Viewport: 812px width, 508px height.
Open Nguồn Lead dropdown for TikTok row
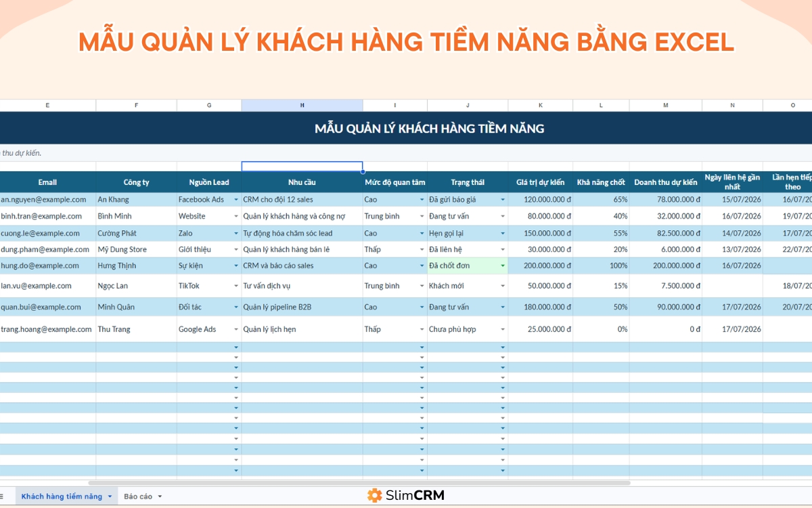(x=236, y=286)
